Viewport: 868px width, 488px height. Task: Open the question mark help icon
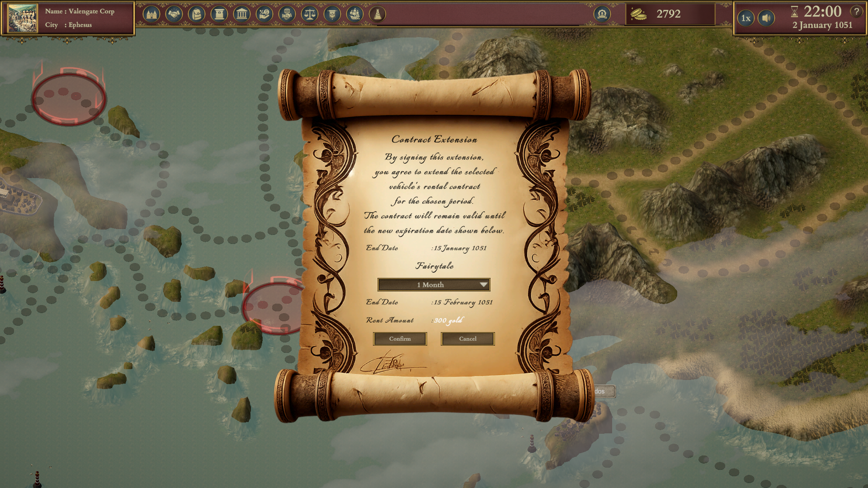(x=856, y=11)
